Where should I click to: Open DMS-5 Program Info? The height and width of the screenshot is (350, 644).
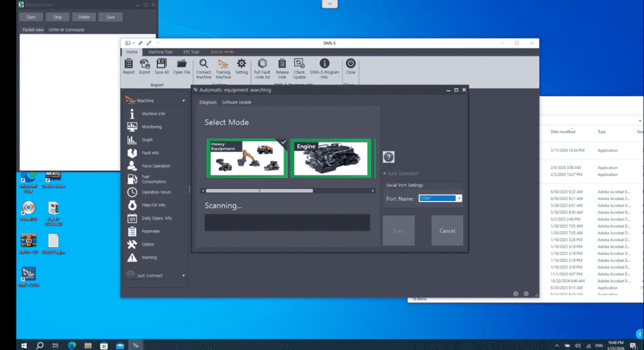tap(324, 64)
